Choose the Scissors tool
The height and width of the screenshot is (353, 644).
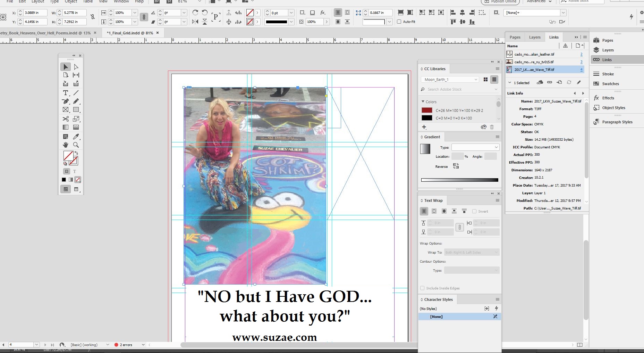[65, 119]
